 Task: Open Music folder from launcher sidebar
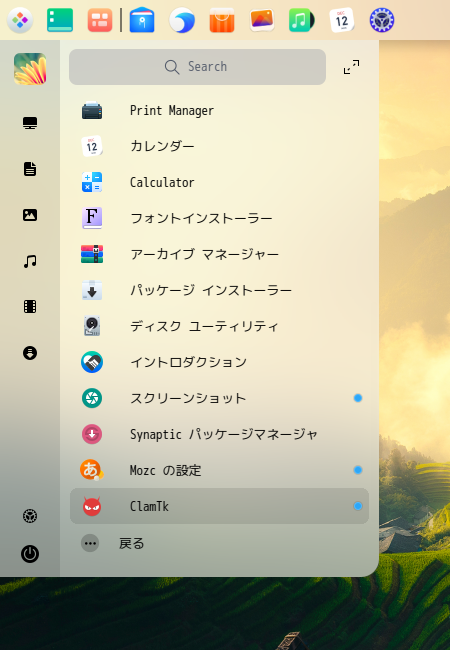[30, 261]
